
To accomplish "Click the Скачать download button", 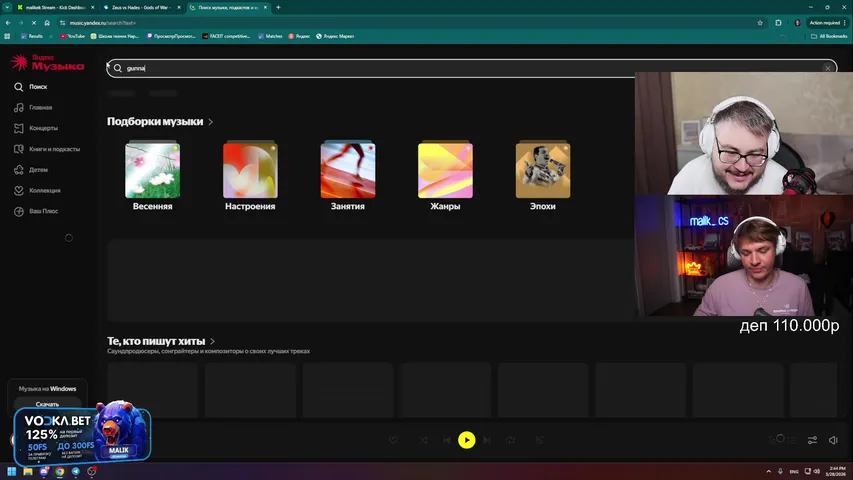I will (x=47, y=404).
